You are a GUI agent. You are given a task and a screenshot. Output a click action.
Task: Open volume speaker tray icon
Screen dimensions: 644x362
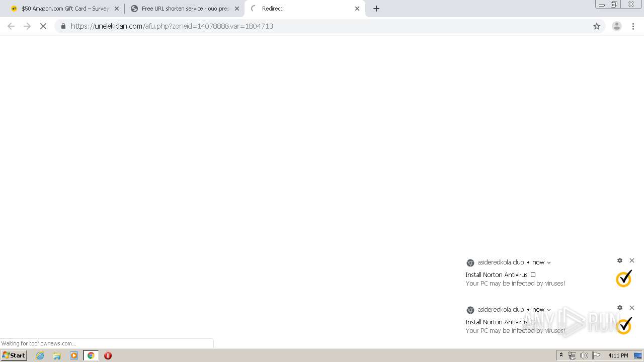[584, 355]
